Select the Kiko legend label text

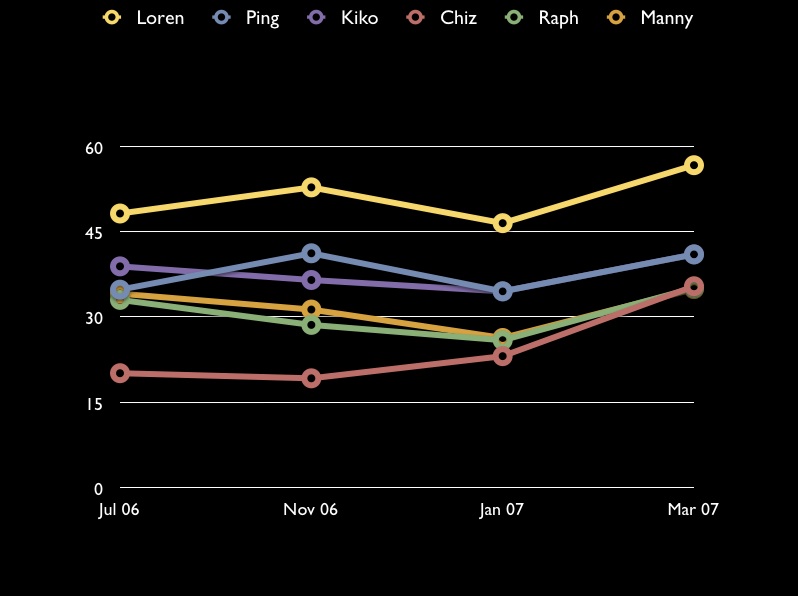point(359,18)
